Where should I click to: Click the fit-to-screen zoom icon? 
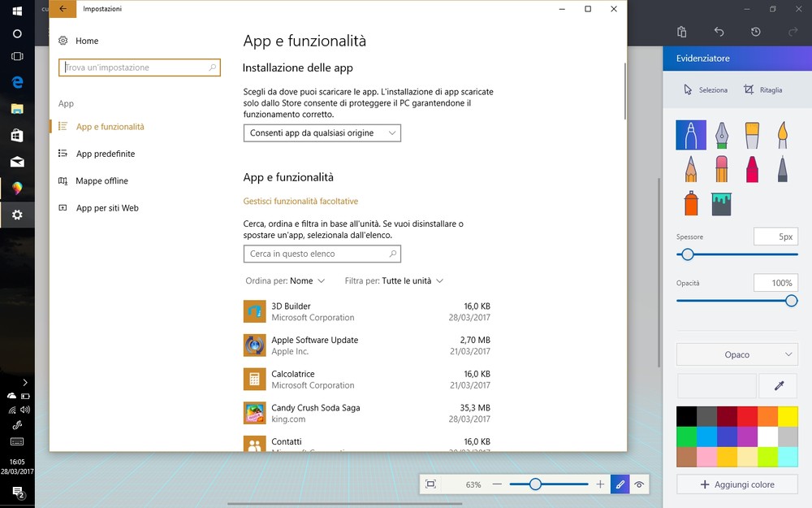pos(430,484)
